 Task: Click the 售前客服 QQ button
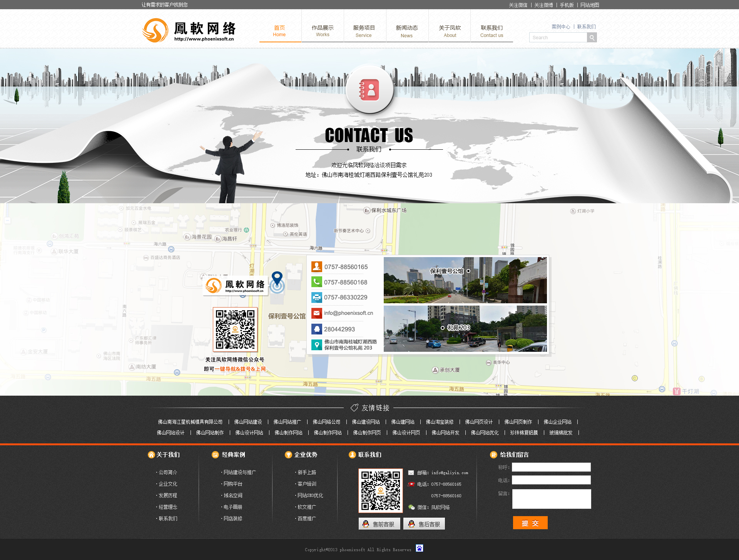(x=379, y=524)
